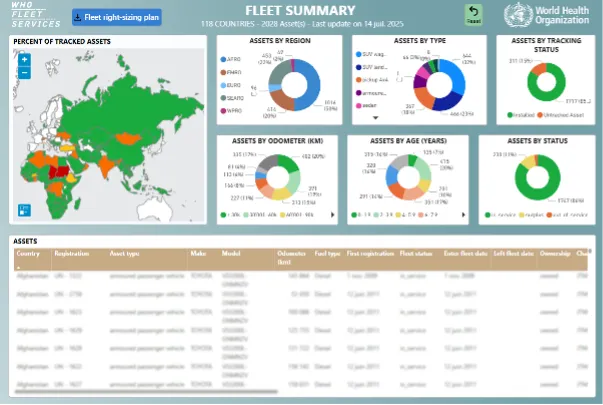The height and width of the screenshot is (405, 603).
Task: Sort table by Fuel type column header
Action: 328,259
